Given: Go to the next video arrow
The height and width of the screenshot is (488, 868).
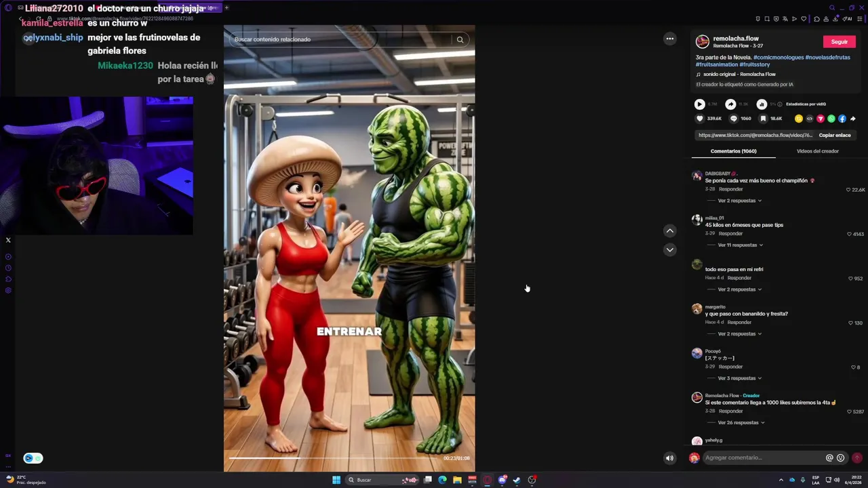Looking at the screenshot, I should [x=669, y=249].
